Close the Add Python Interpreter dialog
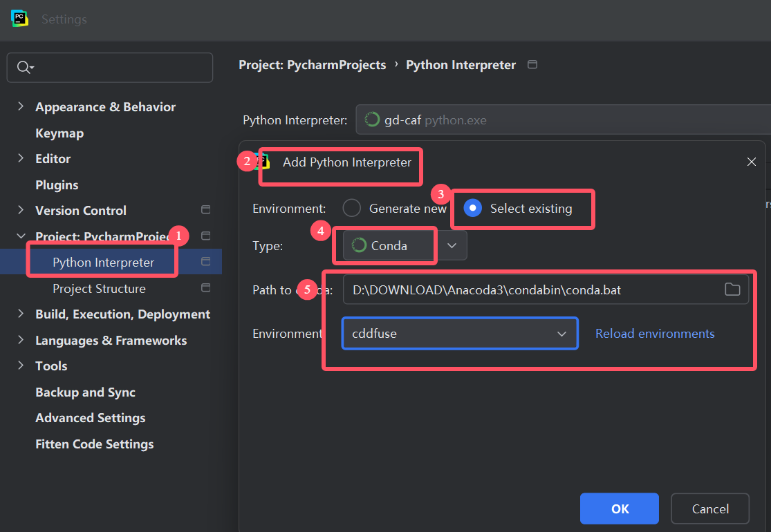 (x=752, y=162)
